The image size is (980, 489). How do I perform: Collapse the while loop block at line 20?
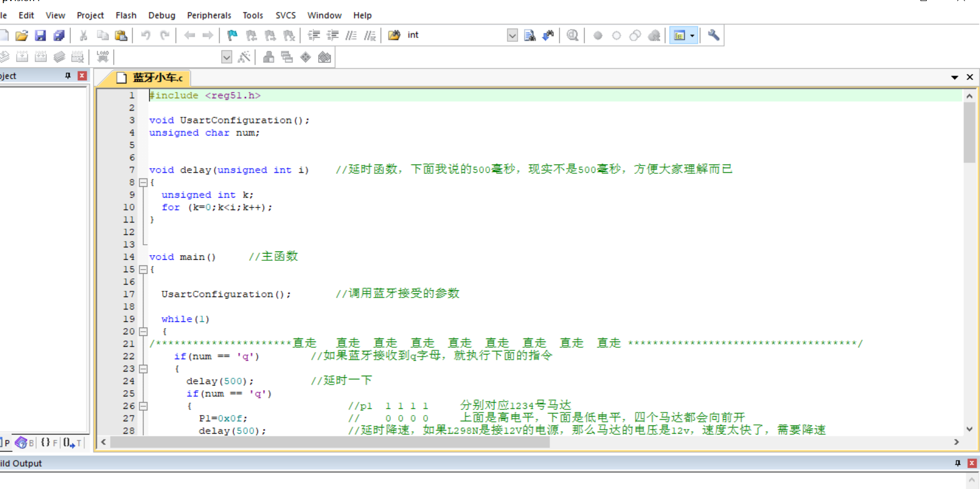pos(143,332)
